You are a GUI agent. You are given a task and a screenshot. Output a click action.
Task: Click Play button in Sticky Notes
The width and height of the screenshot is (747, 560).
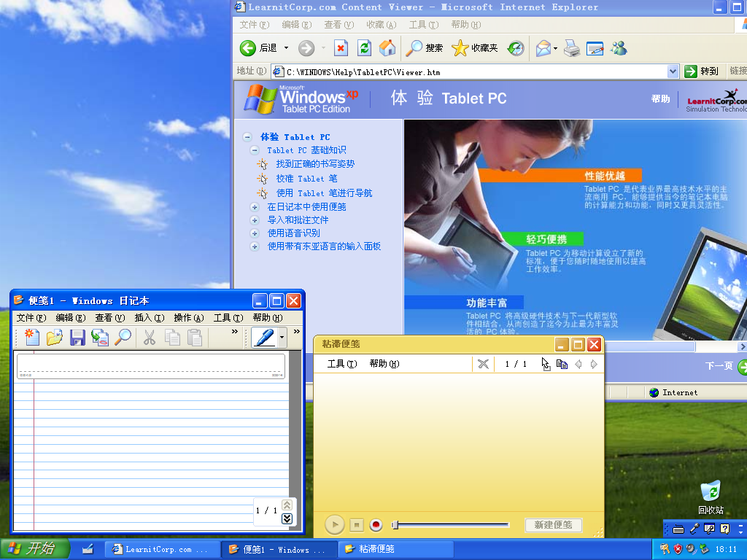334,525
